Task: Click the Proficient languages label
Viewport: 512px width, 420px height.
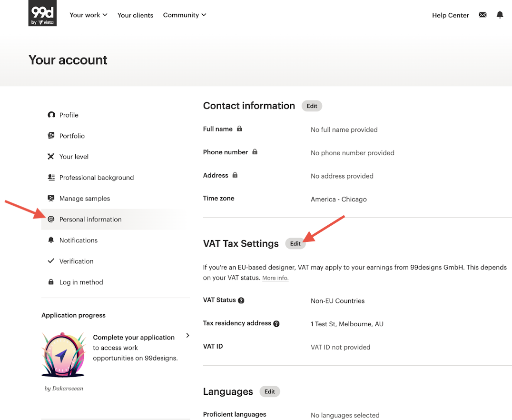Action: [235, 414]
